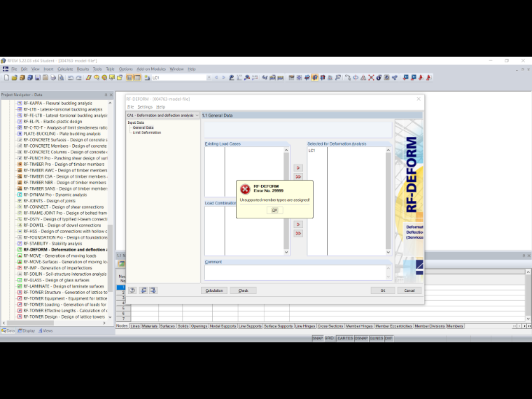
Task: Click the Print preview toolbar icon
Action: [61, 78]
